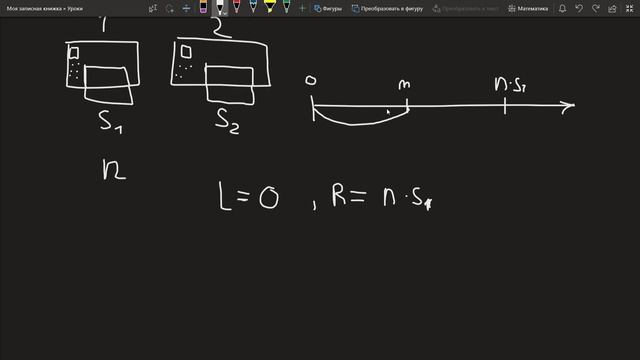Select the blue pen
Viewport: 640px width, 360px height.
[253, 7]
